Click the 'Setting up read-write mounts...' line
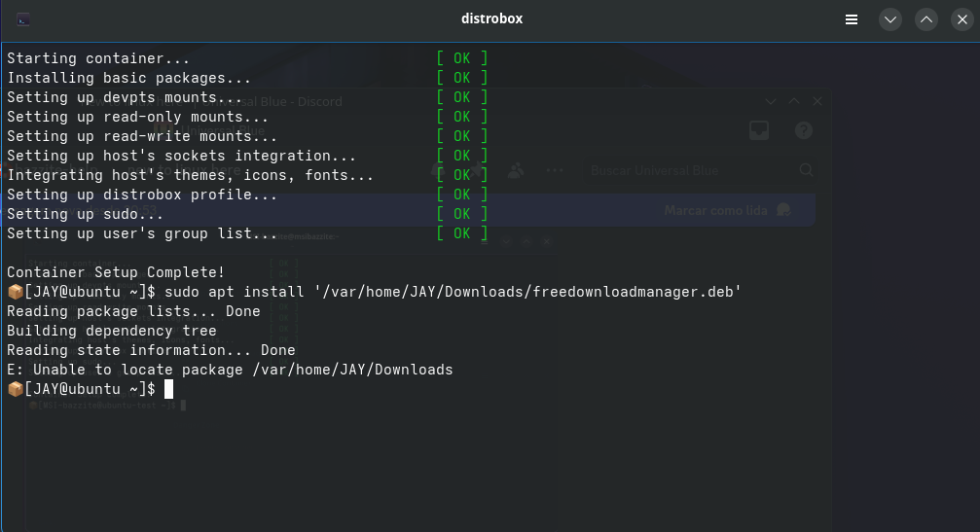 (x=142, y=135)
